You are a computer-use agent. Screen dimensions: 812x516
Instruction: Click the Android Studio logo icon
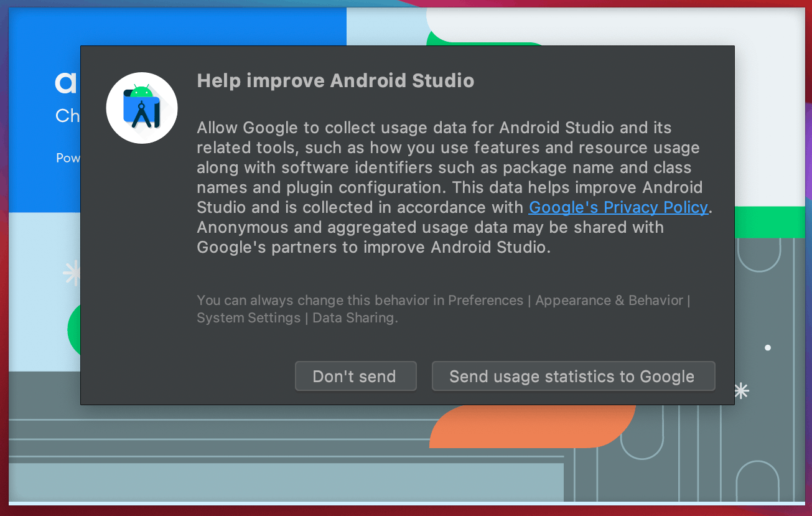pos(142,108)
